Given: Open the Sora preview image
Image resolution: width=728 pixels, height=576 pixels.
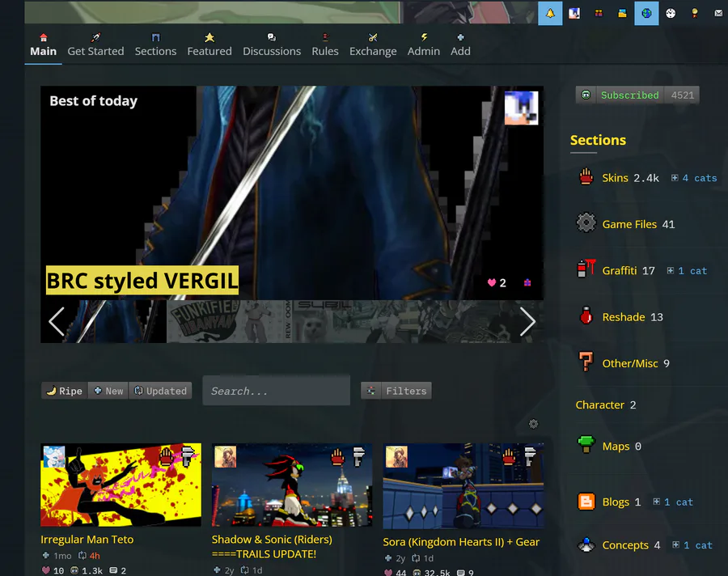Looking at the screenshot, I should [x=463, y=486].
